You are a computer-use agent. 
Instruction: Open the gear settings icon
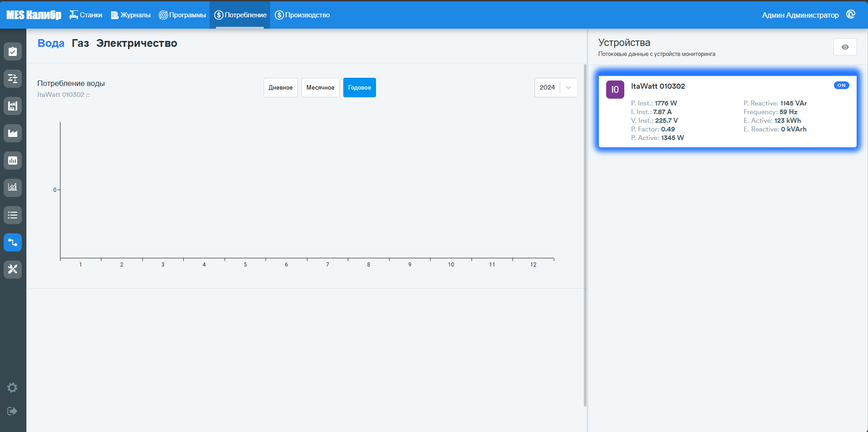click(12, 387)
